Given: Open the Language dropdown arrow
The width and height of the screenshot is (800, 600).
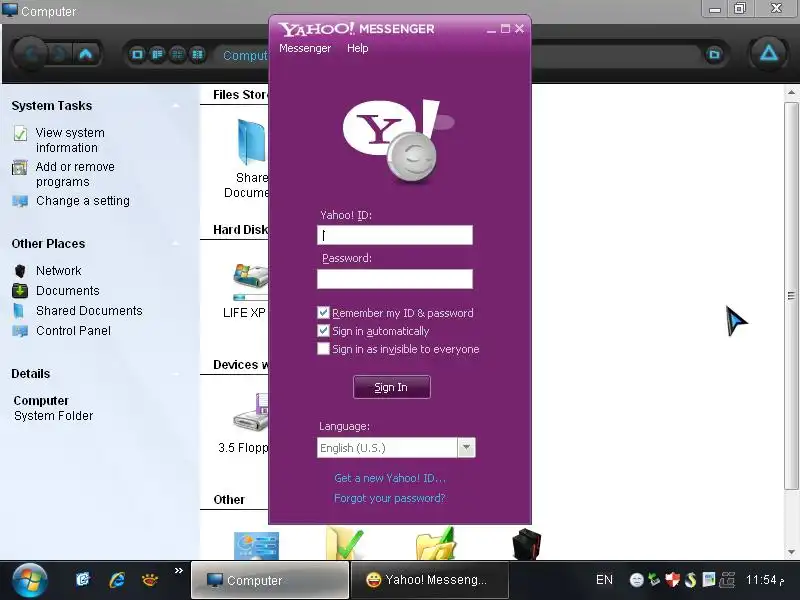Looking at the screenshot, I should tap(466, 447).
